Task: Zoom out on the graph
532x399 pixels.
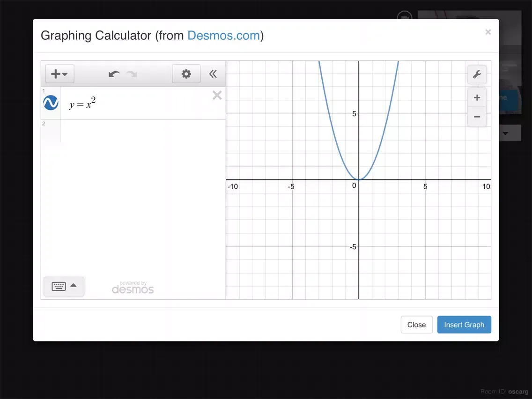Action: (477, 117)
